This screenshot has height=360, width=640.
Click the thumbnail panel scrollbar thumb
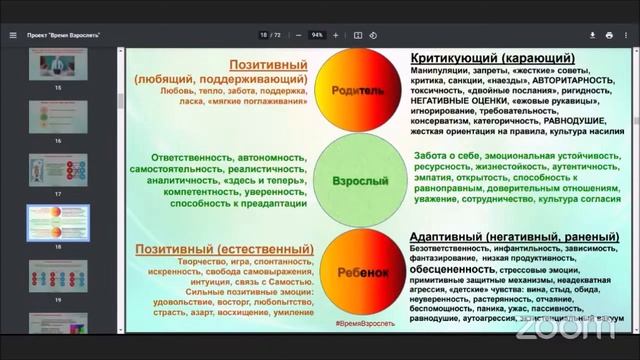tap(120, 101)
